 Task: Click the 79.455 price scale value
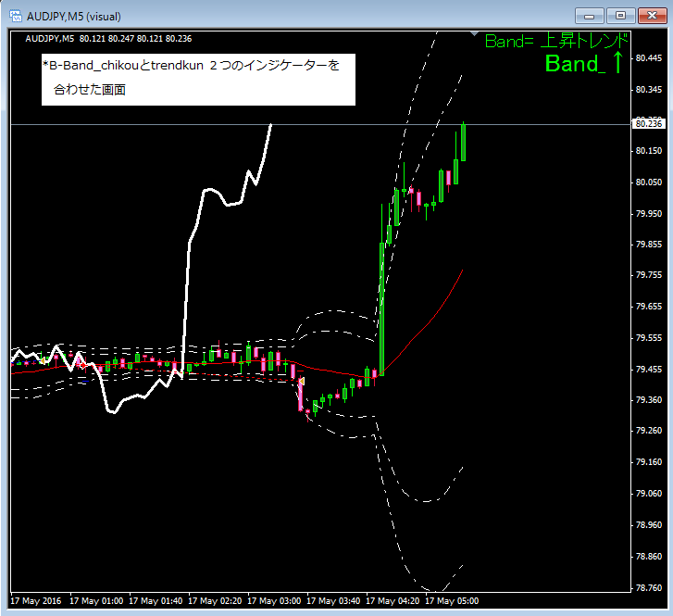[x=649, y=369]
